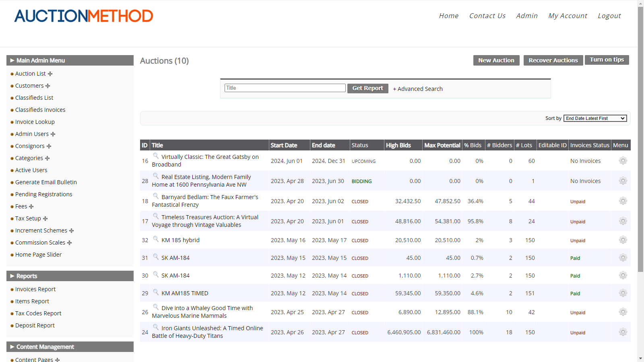Click magnifier icon for auction ID 31

point(156,257)
